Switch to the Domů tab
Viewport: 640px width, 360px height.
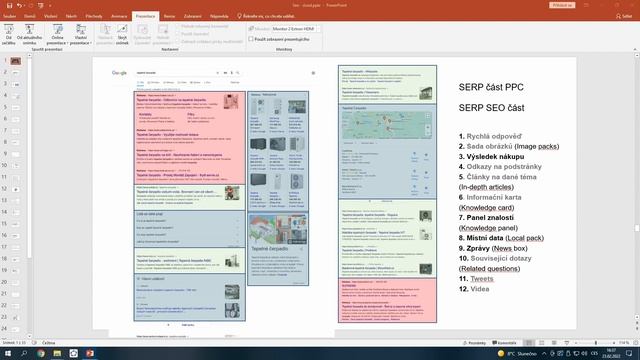click(x=29, y=16)
